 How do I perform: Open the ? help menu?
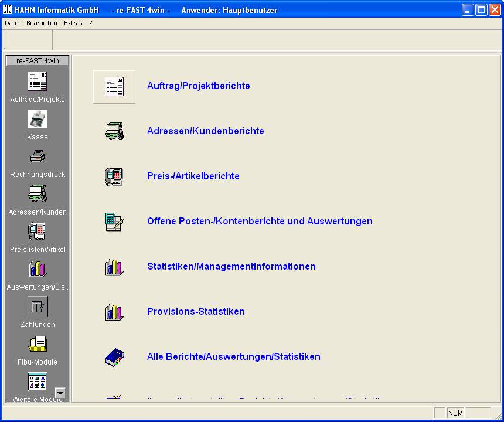[91, 23]
